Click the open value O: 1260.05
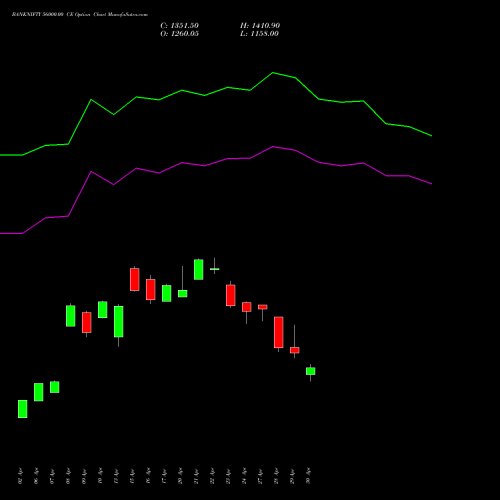The width and height of the screenshot is (500, 500). point(179,34)
